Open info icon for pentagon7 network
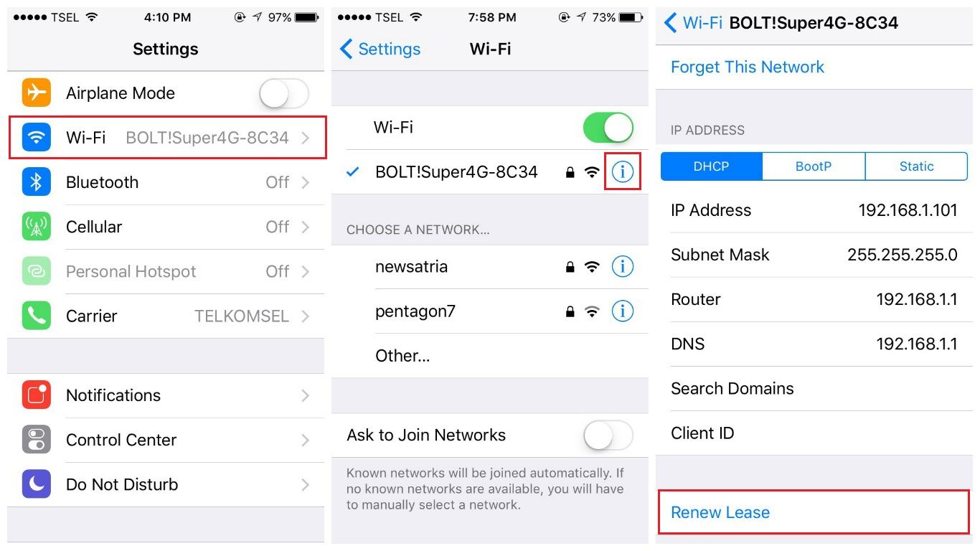This screenshot has width=980, height=551. point(623,311)
